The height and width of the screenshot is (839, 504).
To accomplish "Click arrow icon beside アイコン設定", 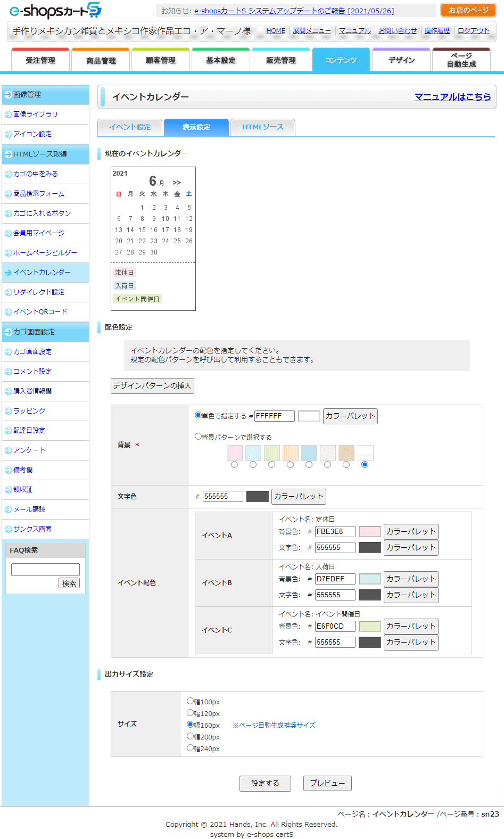I will [8, 134].
